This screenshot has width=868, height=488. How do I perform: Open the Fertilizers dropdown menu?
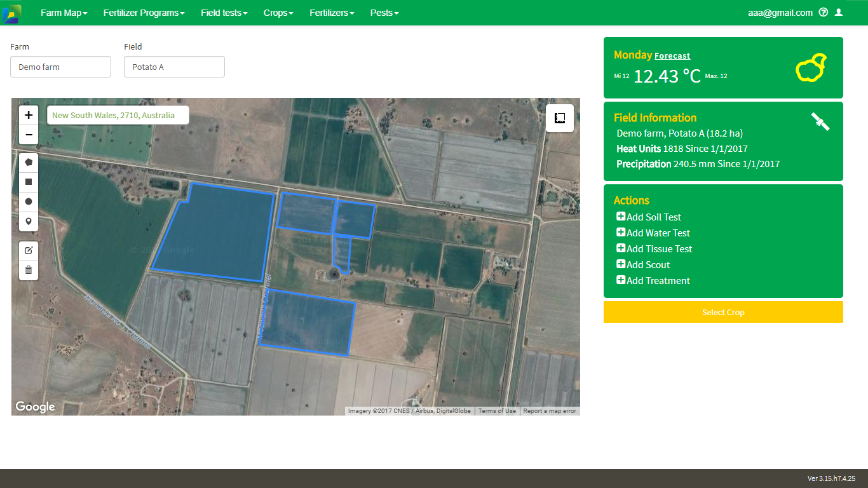point(332,13)
